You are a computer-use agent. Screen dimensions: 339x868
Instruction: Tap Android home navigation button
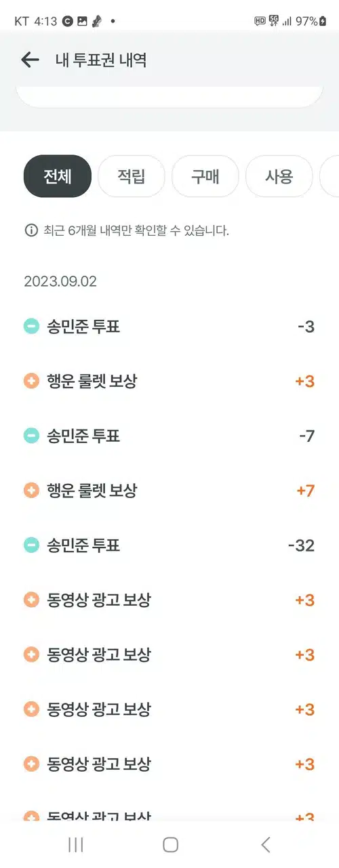170,844
